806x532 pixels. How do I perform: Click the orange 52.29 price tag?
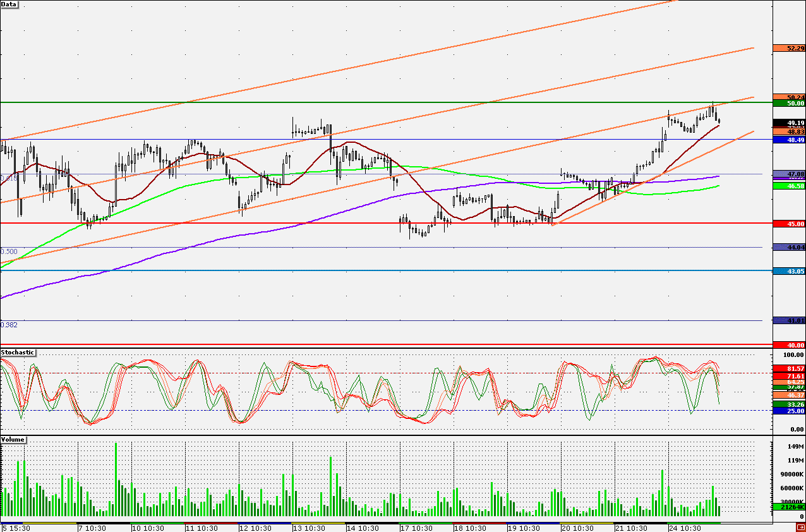(789, 48)
